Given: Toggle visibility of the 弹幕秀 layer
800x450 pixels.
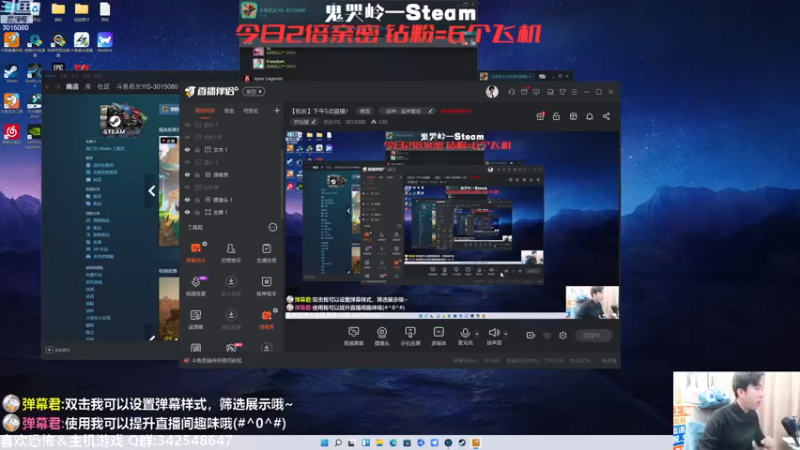Looking at the screenshot, I should [x=187, y=175].
